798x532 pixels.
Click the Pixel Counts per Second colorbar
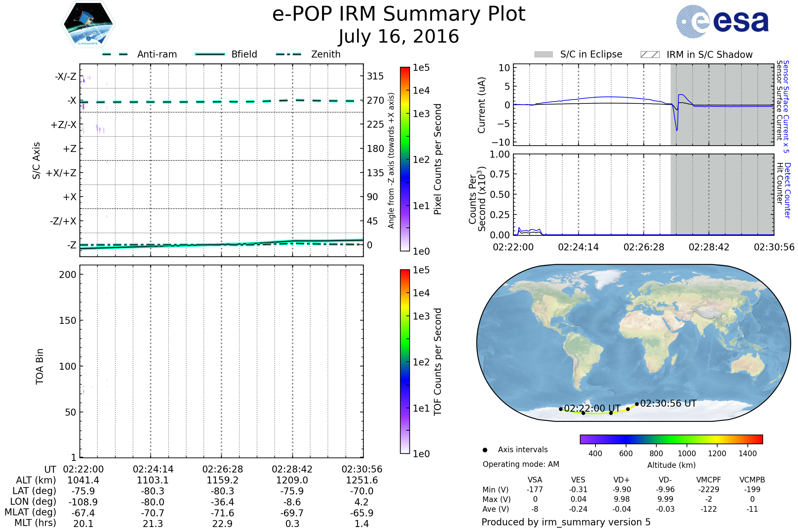pos(405,160)
